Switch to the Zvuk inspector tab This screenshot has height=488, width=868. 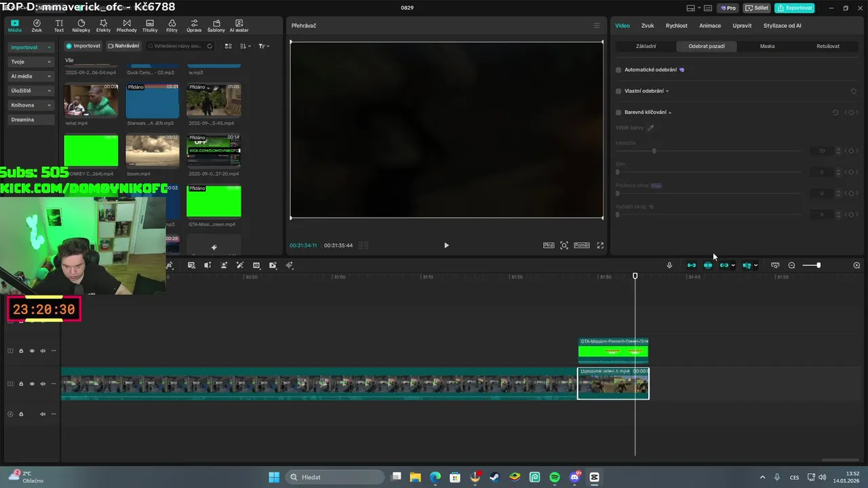[648, 26]
